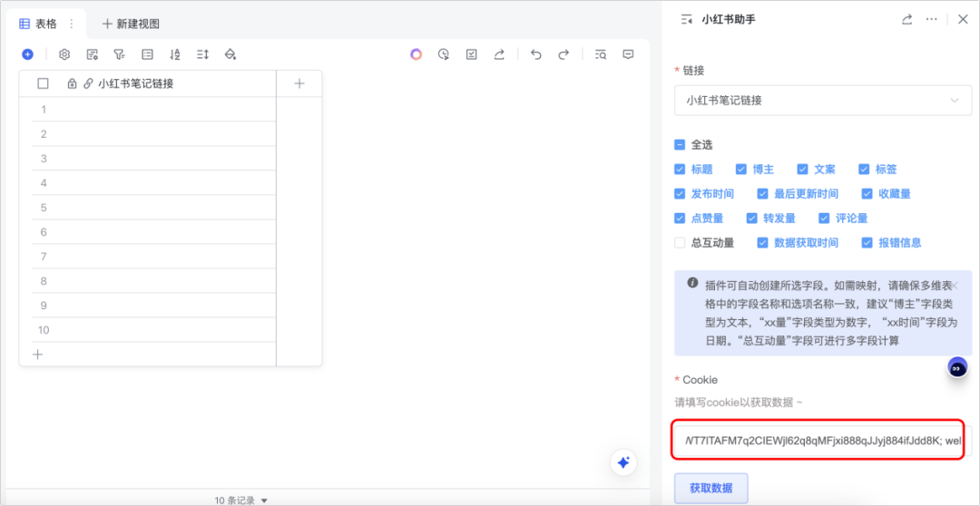980x506 pixels.
Task: Expand the 10 条记录 dropdown arrow
Action: pyautogui.click(x=264, y=501)
